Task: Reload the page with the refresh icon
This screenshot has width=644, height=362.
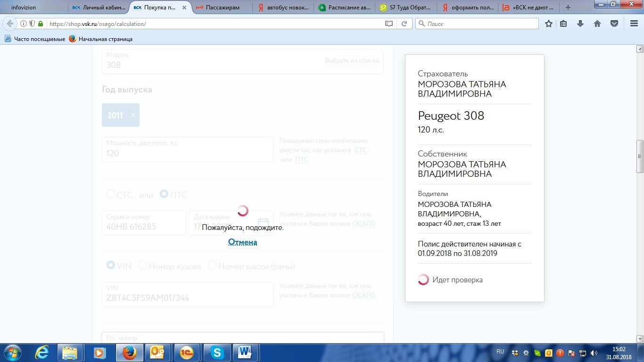Action: tap(404, 24)
